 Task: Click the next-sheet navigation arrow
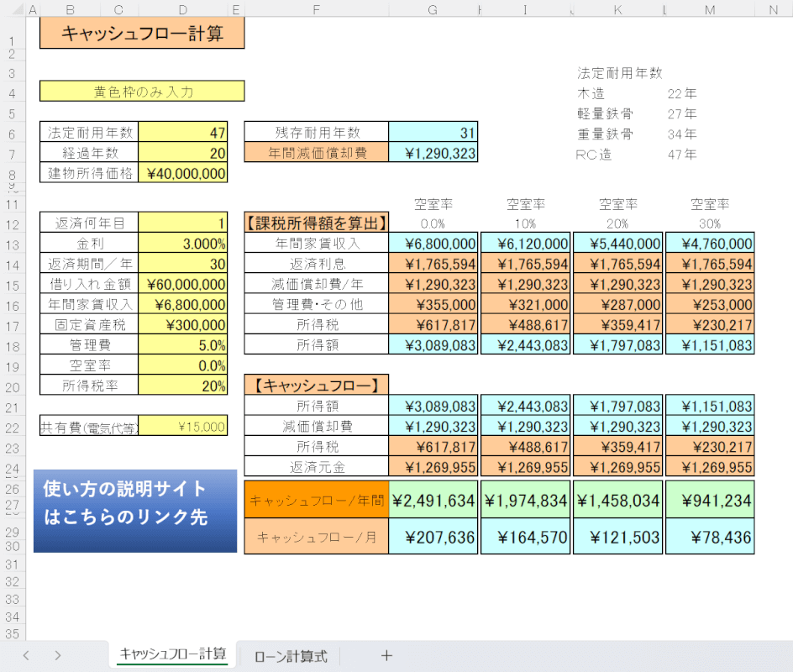click(56, 655)
